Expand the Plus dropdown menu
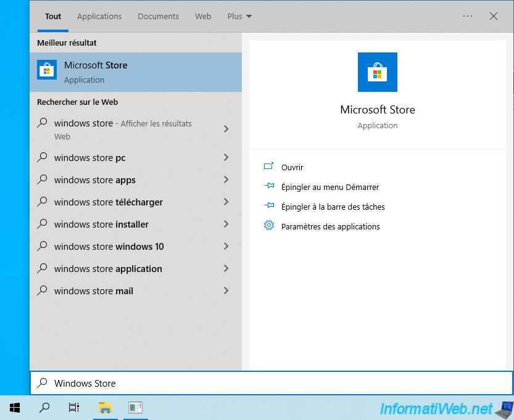Image resolution: width=514 pixels, height=420 pixels. pos(239,17)
